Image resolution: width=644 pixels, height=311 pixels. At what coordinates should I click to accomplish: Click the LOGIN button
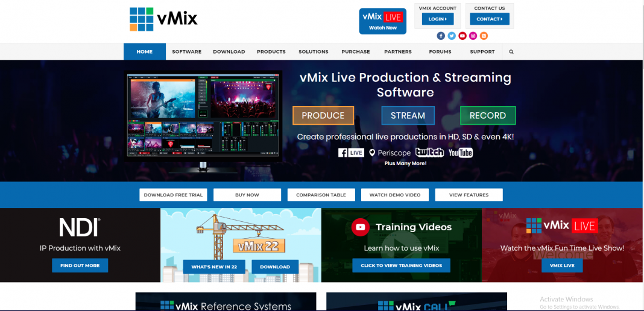[x=438, y=19]
